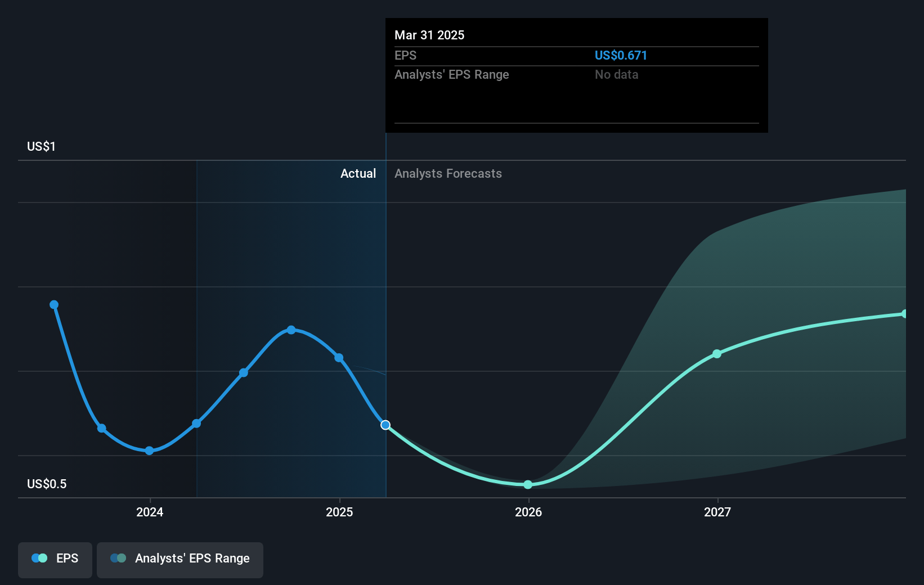Toggle the EPS legend series
The width and height of the screenshot is (924, 585).
(x=55, y=560)
